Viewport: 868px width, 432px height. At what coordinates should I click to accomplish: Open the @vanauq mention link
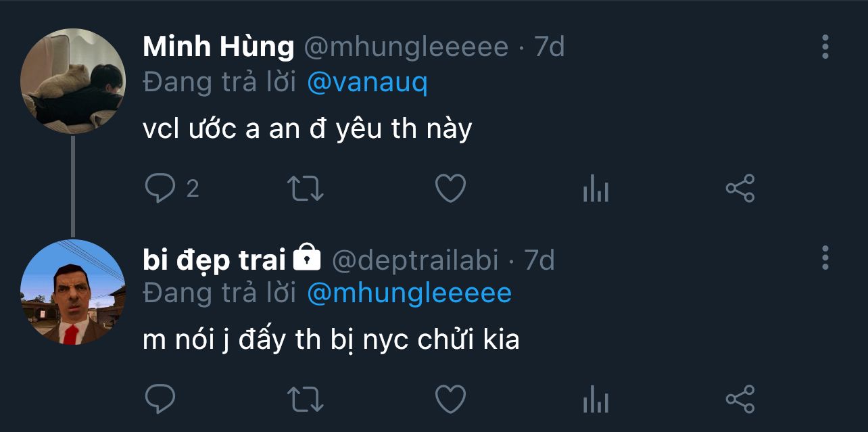click(x=367, y=82)
